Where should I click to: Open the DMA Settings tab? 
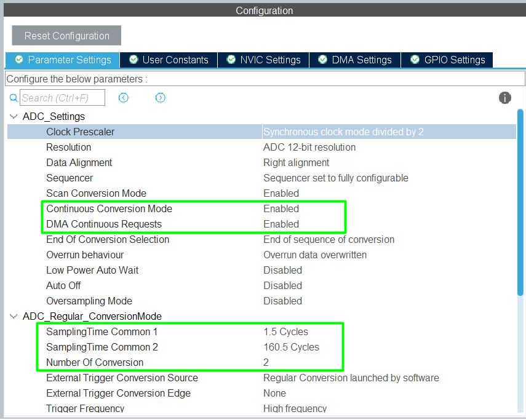(x=361, y=60)
